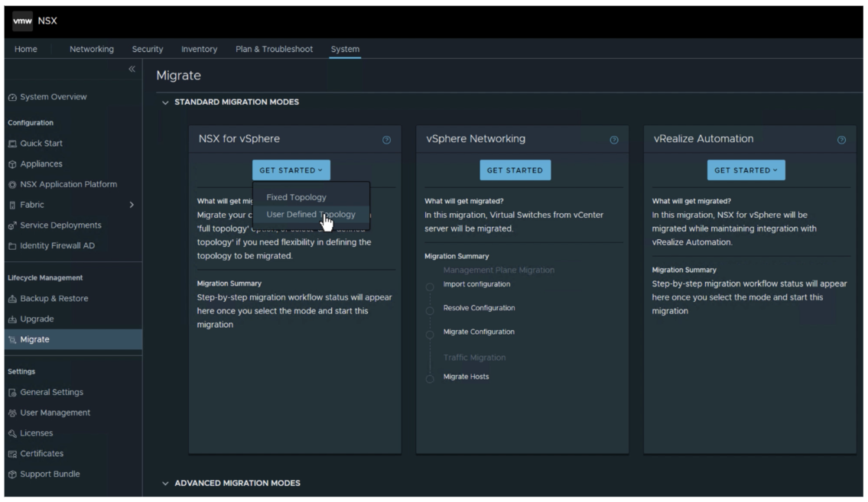Open the Backup & Restore page
The image size is (868, 502).
point(53,300)
